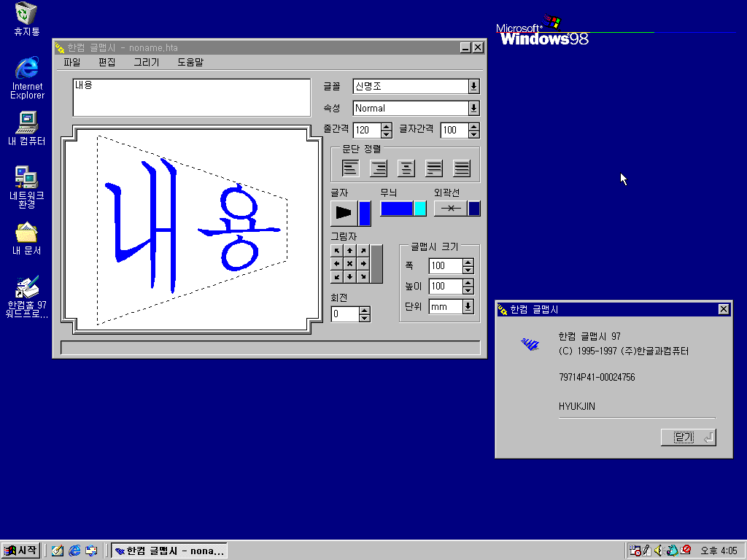Decrease the 회전 rotation value
Viewport: 747px width, 560px height.
point(365,318)
